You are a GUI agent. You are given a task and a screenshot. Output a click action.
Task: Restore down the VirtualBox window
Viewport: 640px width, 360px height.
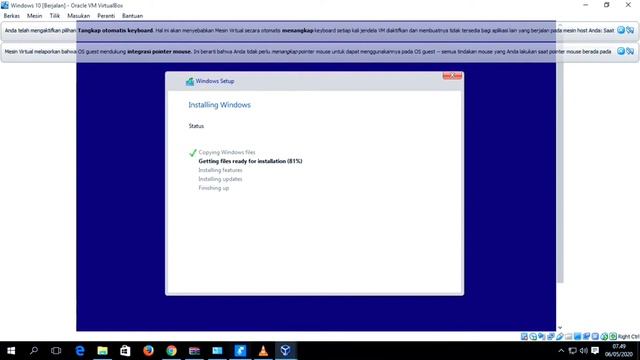pyautogui.click(x=607, y=5)
